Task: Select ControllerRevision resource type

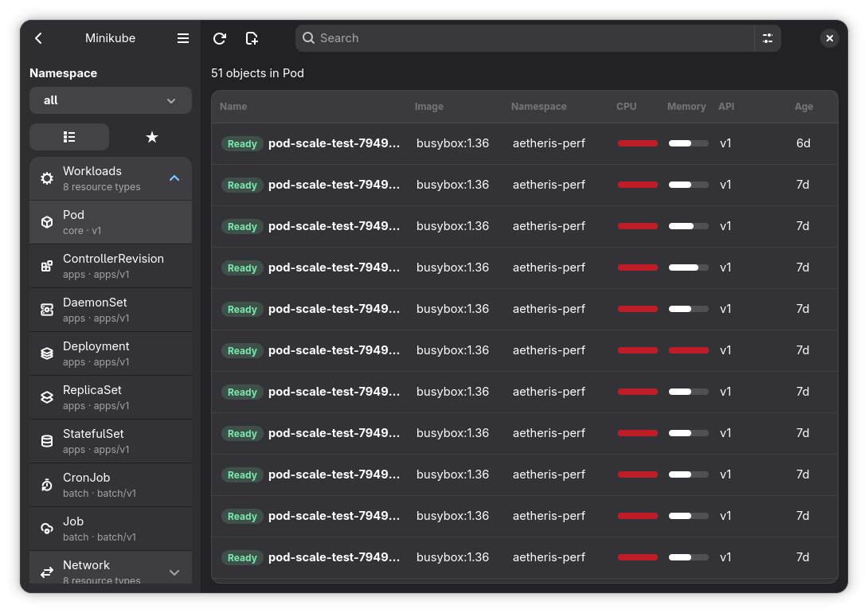Action: (111, 266)
